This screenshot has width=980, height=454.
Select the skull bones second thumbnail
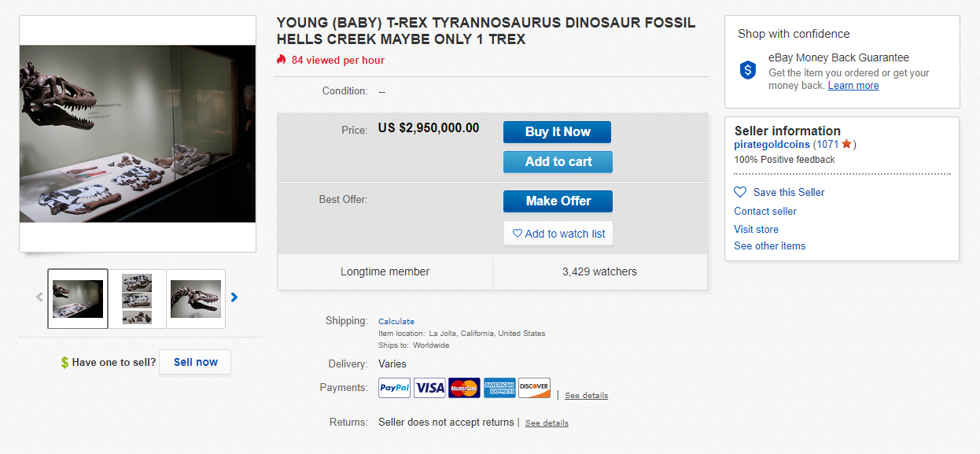click(138, 299)
